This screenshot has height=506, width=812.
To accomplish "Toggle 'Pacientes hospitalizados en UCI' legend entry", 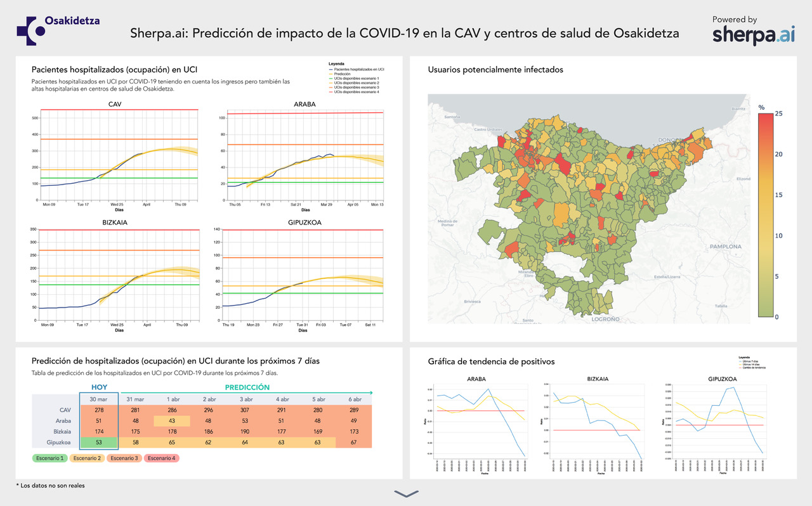I will [357, 69].
